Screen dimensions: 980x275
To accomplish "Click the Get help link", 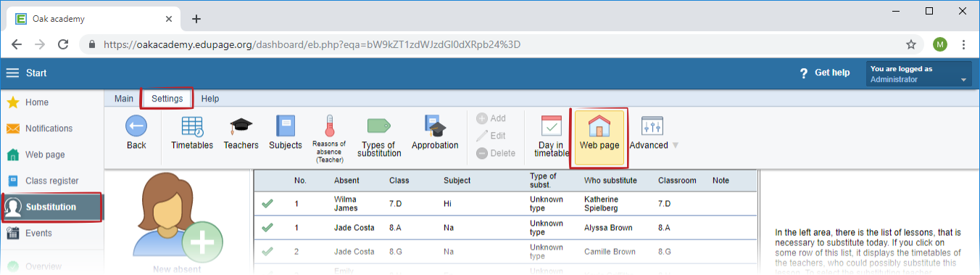I will pyautogui.click(x=832, y=73).
